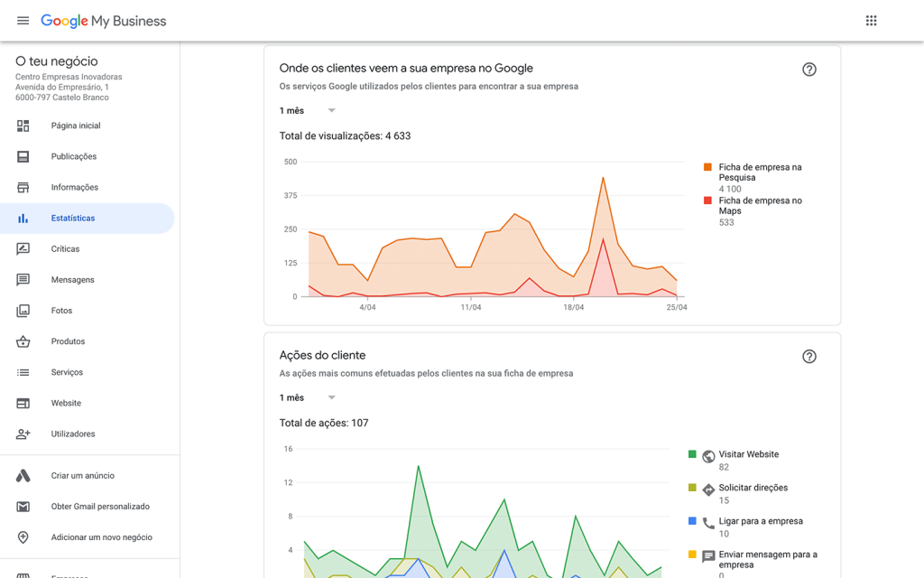924x578 pixels.
Task: Click the Visitar Website globe icon
Action: coord(708,456)
